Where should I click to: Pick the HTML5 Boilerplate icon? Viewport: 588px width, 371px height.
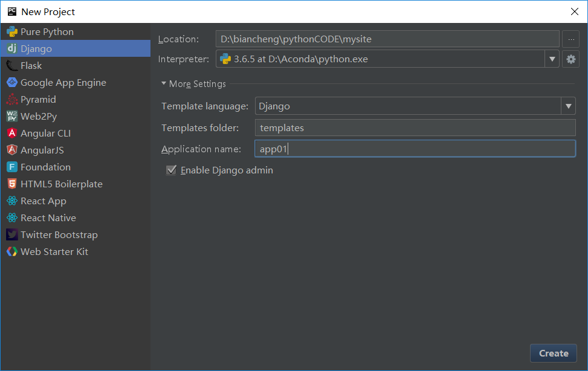(12, 184)
